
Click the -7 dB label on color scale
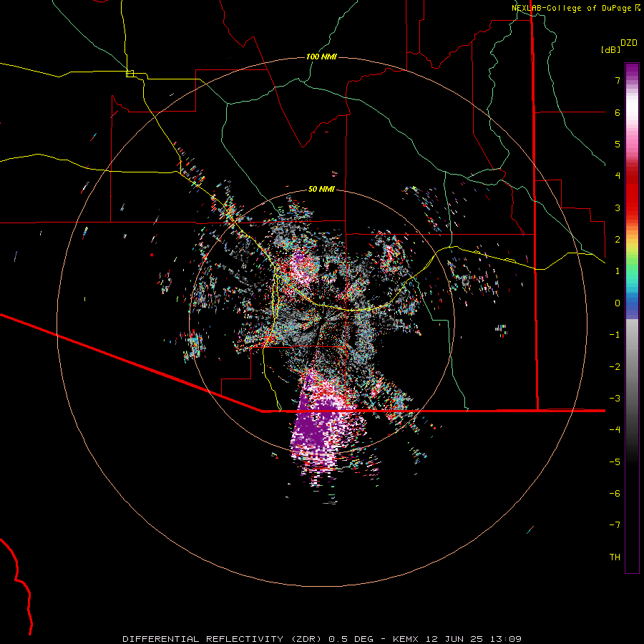[615, 525]
